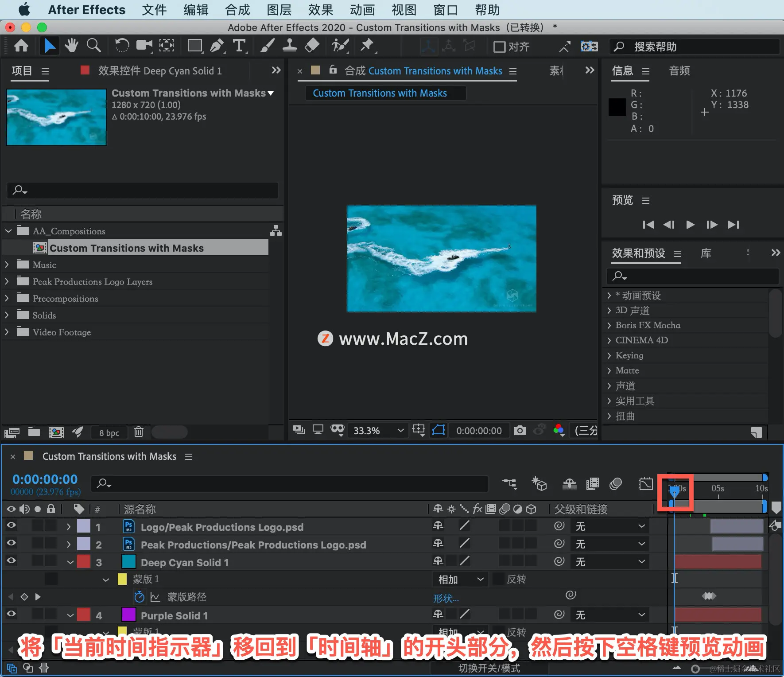Click the 8 bpc color depth button
The image size is (784, 677).
coord(109,432)
